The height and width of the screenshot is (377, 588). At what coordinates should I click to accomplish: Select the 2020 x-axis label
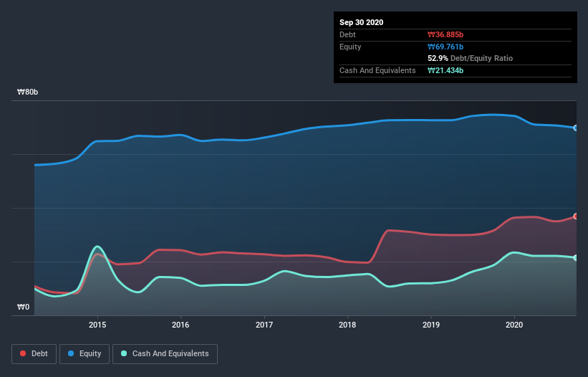point(514,325)
